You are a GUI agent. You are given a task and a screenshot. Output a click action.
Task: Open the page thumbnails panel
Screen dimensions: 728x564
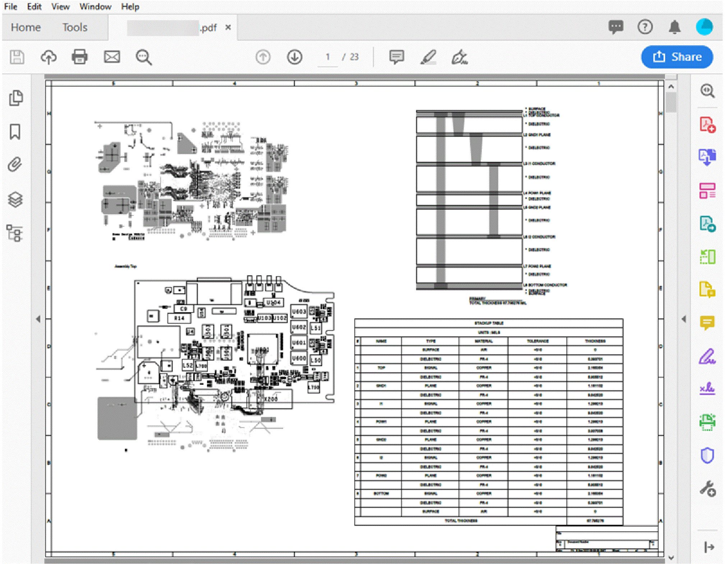15,98
